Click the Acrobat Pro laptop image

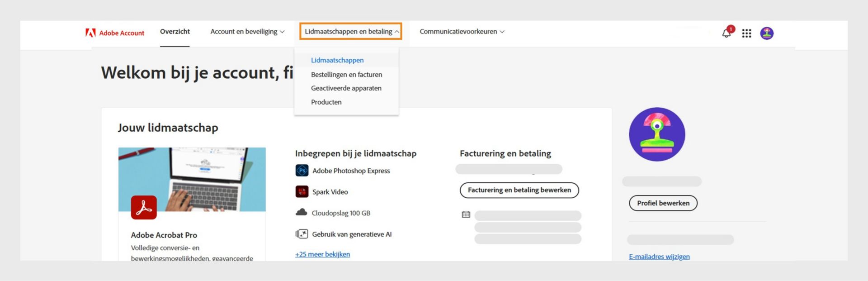click(192, 179)
